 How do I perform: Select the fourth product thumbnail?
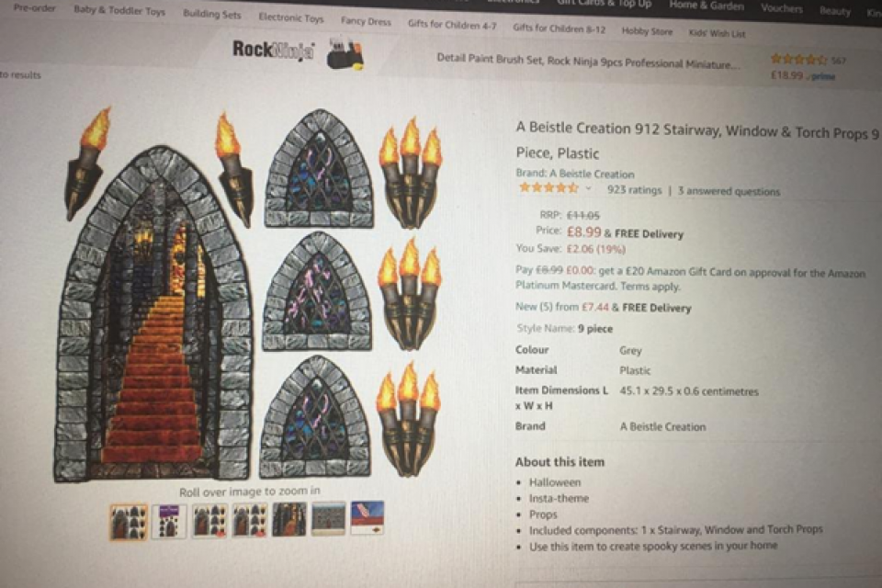250,520
